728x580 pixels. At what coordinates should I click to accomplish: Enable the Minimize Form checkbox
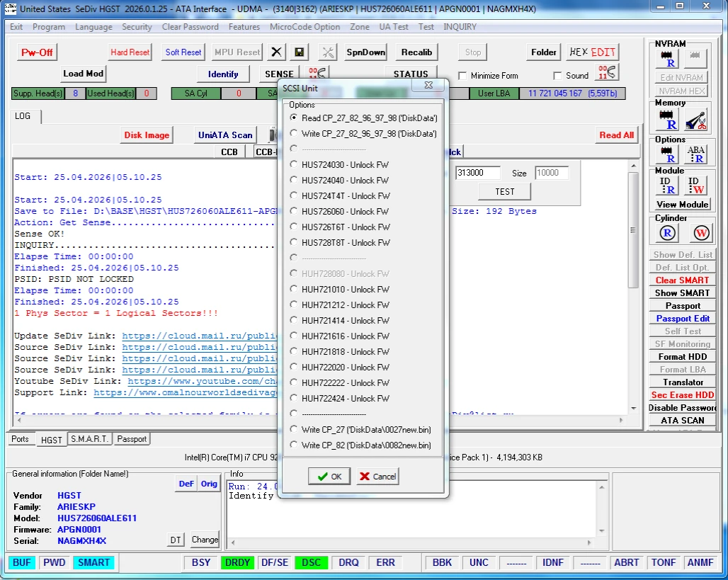click(463, 76)
